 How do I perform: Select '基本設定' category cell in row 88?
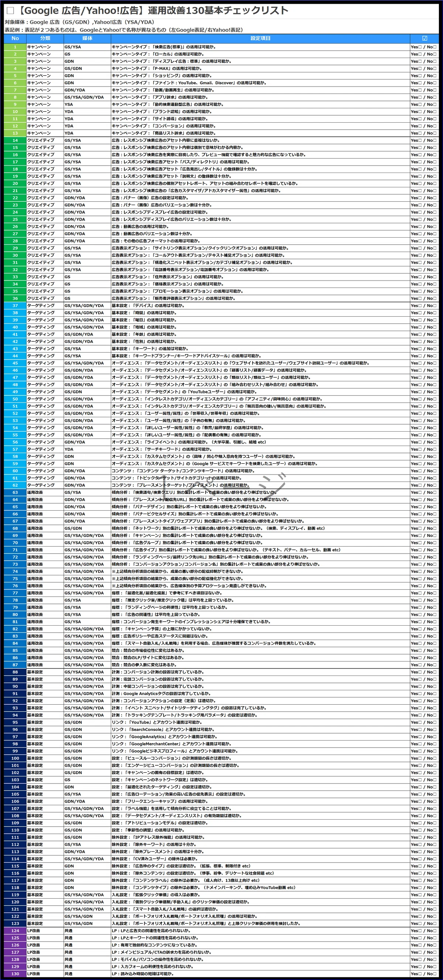(x=45, y=672)
